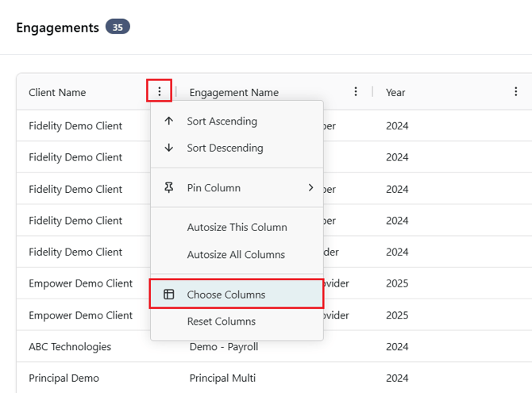
Task: Open the Engagement Name column menu icon
Action: [x=355, y=91]
